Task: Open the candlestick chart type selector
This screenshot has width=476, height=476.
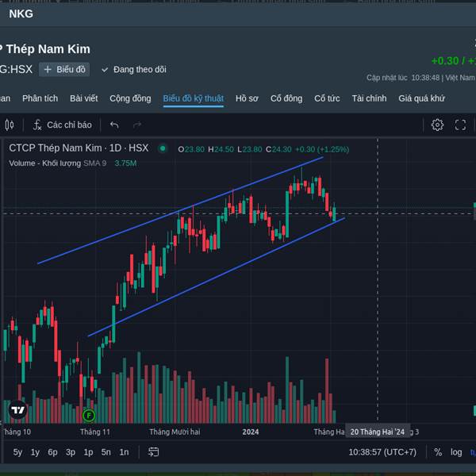Action: click(x=10, y=125)
